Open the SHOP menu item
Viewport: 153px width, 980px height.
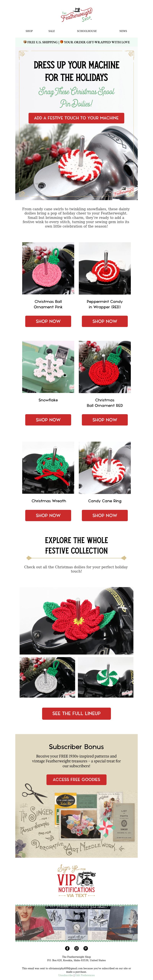[x=29, y=31]
